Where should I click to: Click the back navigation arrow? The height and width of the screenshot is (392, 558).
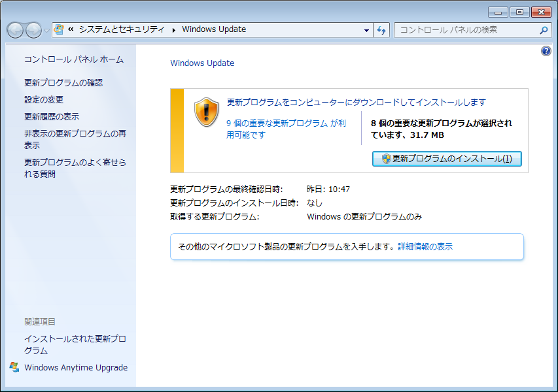coord(15,30)
